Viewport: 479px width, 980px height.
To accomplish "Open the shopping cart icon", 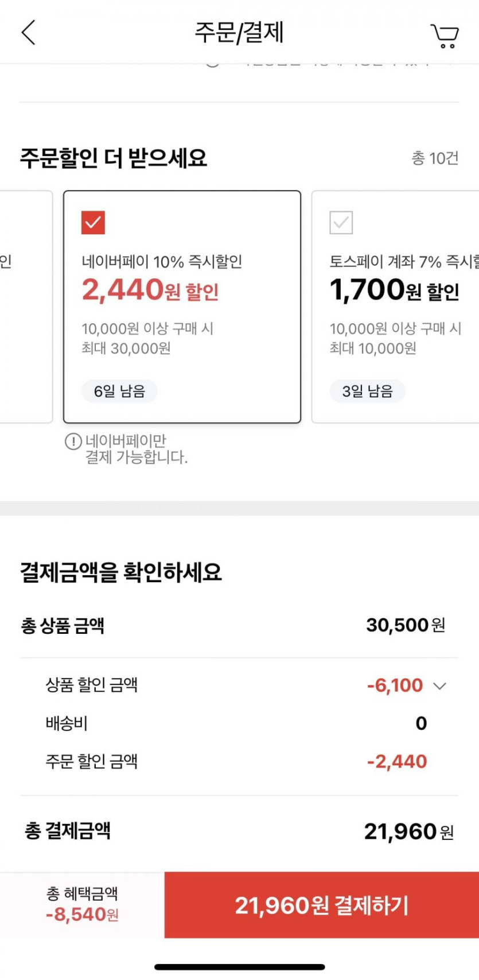I will (x=445, y=36).
